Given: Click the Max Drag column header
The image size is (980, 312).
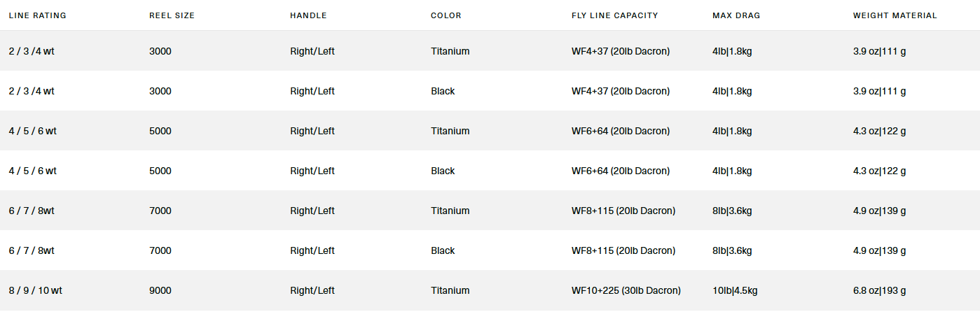Looking at the screenshot, I should 736,15.
